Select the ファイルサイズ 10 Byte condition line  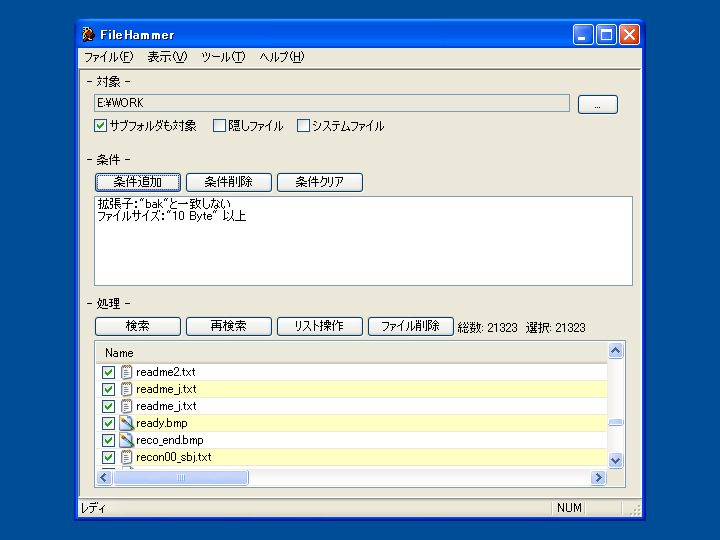pos(172,216)
